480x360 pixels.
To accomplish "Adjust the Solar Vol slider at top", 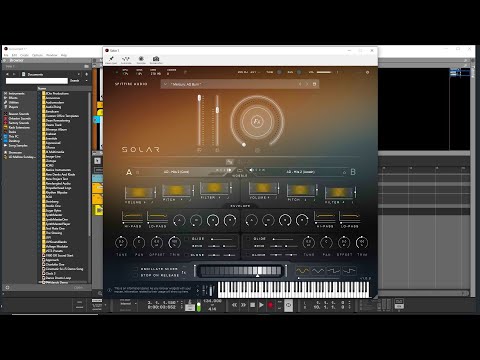I will [324, 72].
